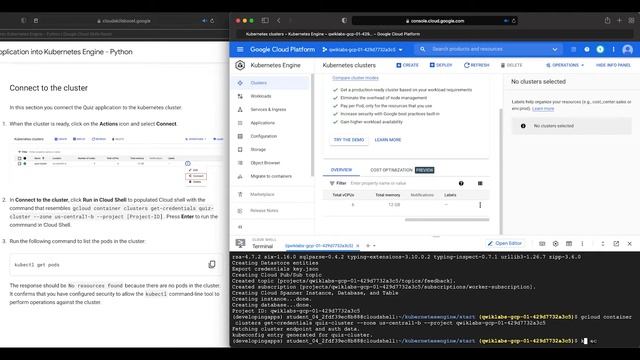This screenshot has width=640, height=360.
Task: Open the cluster row three-dot actions menu
Action: [480, 205]
